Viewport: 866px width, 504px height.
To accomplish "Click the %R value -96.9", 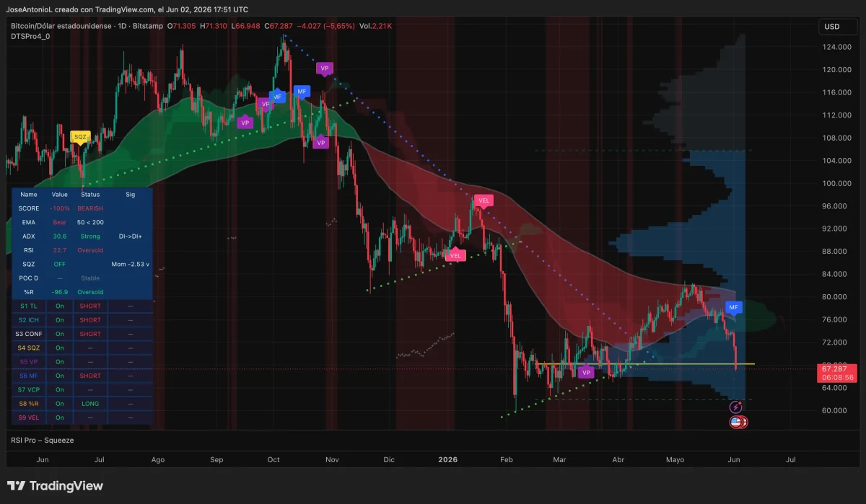I will tap(60, 292).
